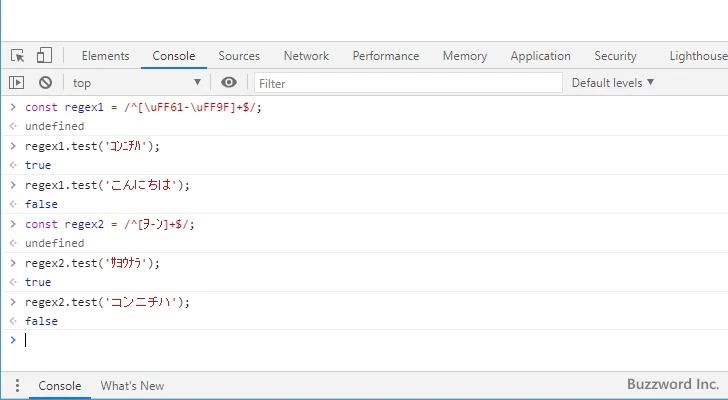This screenshot has height=400, width=728.
Task: Open the Security tab
Action: [615, 56]
